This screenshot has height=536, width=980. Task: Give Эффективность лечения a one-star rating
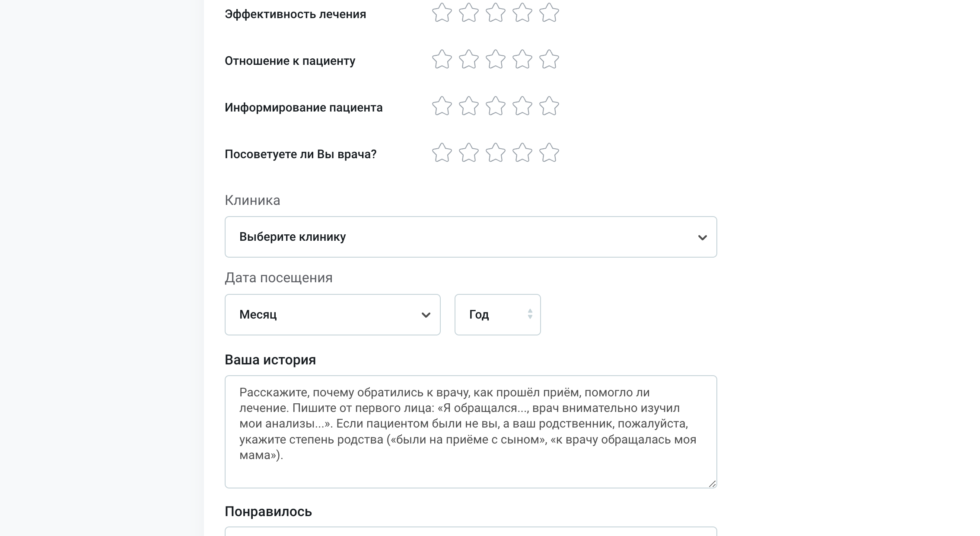tap(442, 13)
